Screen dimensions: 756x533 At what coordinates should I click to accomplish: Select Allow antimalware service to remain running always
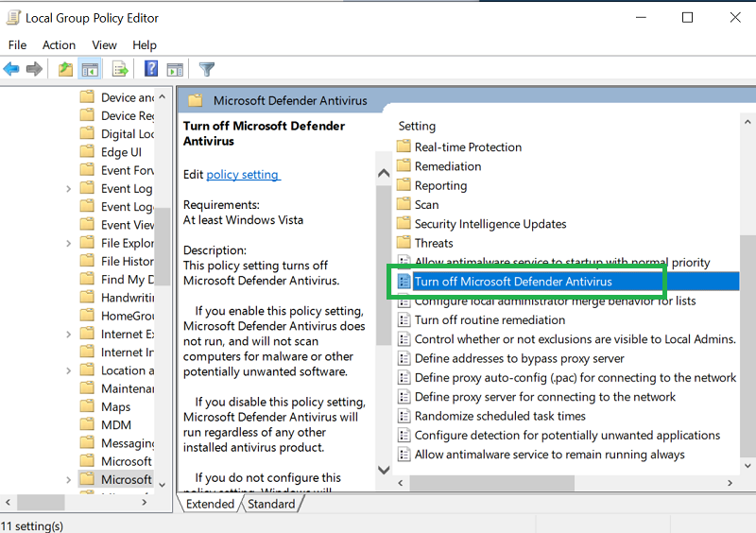click(549, 455)
